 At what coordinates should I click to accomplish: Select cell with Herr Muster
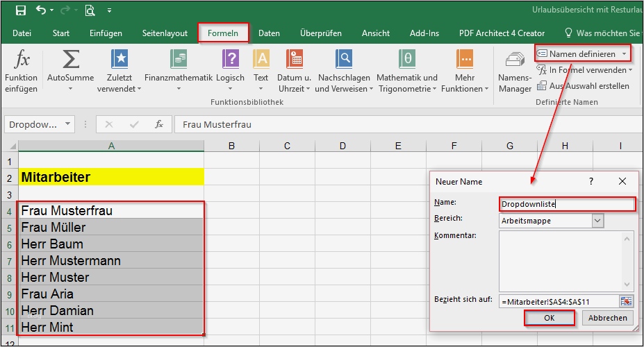point(111,278)
